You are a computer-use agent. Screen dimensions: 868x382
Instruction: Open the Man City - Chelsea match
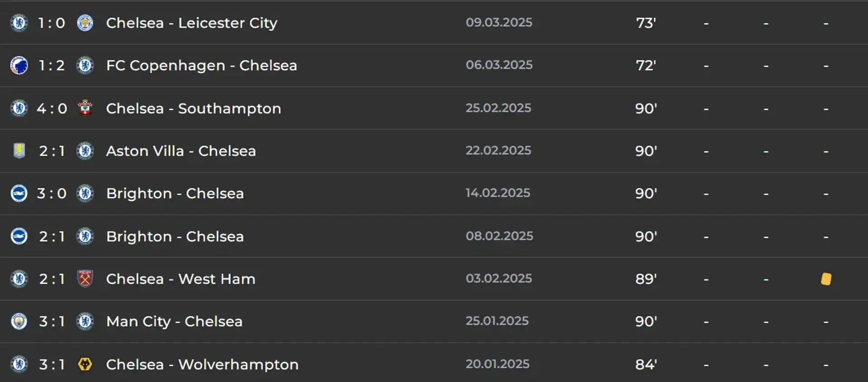pos(174,321)
